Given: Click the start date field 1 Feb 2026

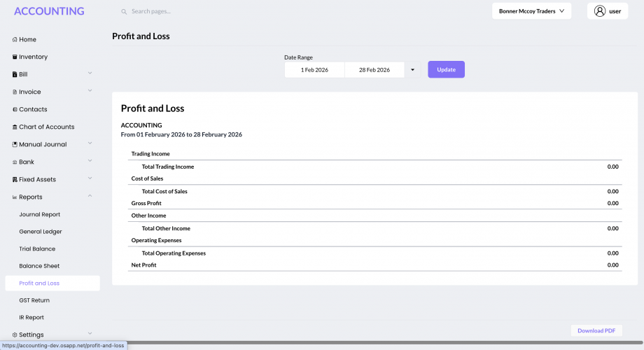Looking at the screenshot, I should pyautogui.click(x=314, y=70).
